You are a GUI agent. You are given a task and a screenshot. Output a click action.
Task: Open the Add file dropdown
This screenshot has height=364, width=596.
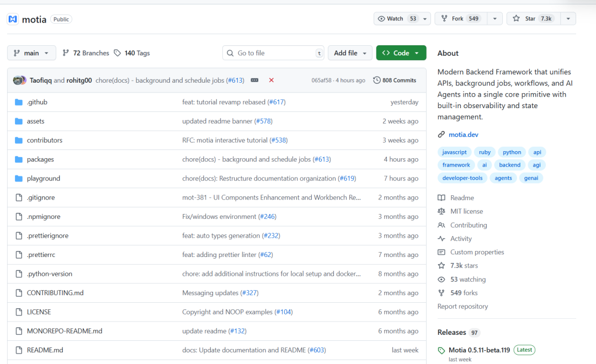[350, 53]
